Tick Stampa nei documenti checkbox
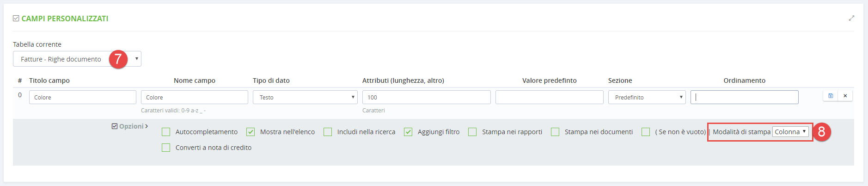 point(555,132)
